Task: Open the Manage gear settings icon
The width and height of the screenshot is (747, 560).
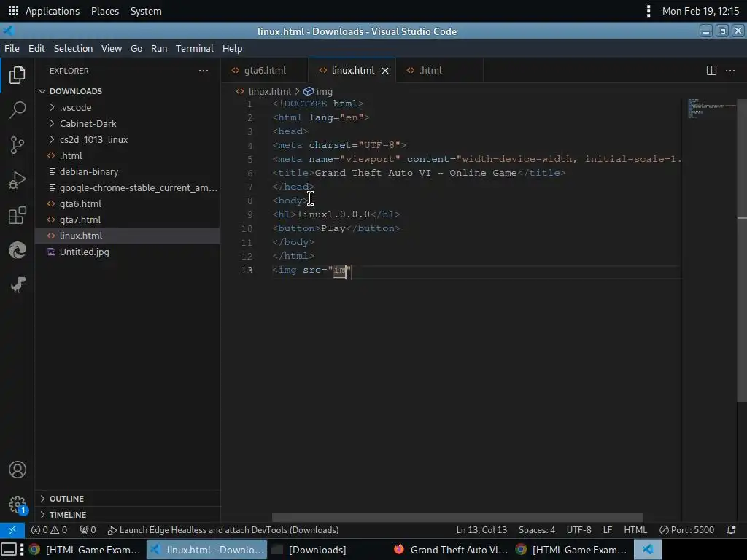Action: (18, 505)
